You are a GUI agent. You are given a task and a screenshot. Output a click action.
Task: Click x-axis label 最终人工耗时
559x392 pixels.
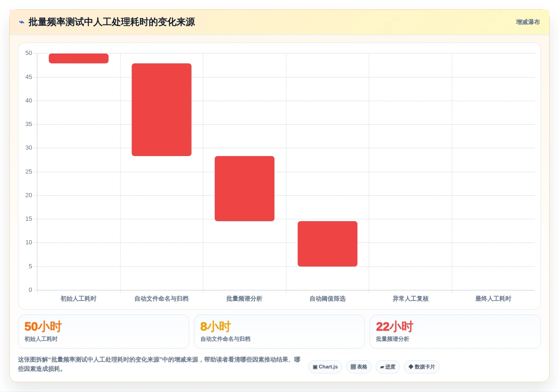(x=493, y=299)
